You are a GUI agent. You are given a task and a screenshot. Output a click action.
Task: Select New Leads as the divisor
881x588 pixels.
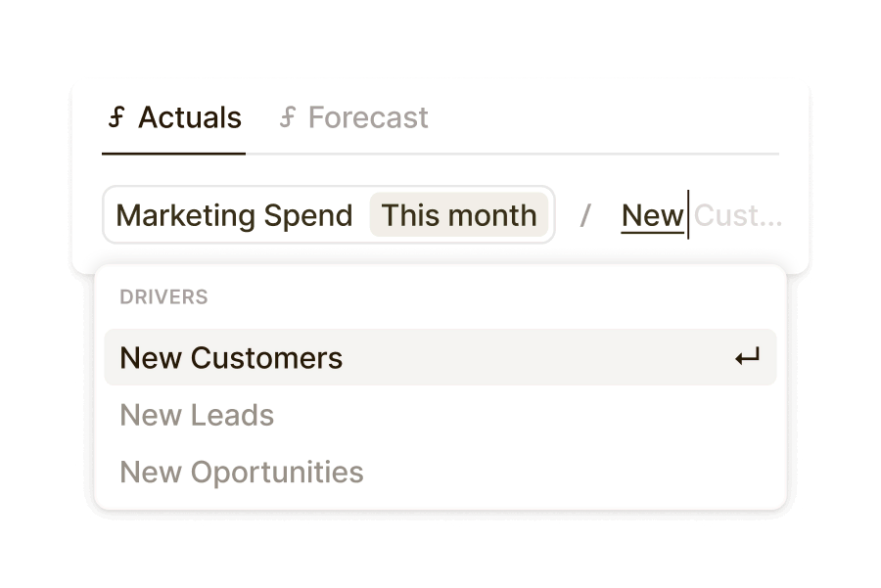point(197,415)
